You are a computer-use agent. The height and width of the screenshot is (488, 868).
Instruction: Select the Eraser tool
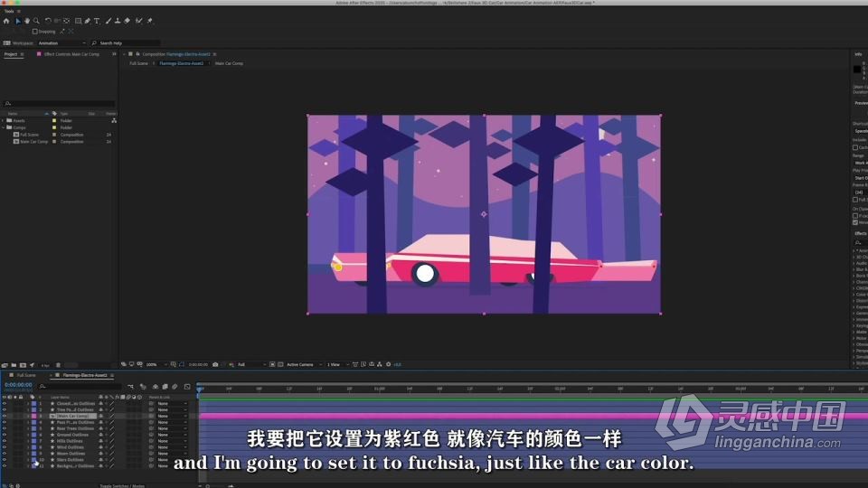(127, 21)
